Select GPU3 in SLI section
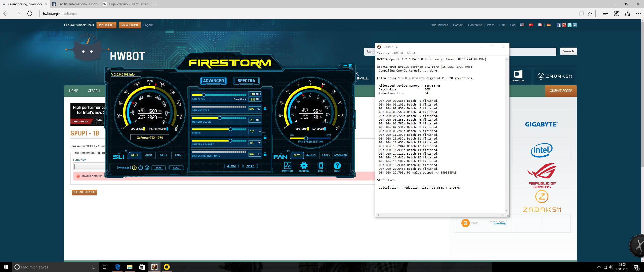 tap(163, 155)
